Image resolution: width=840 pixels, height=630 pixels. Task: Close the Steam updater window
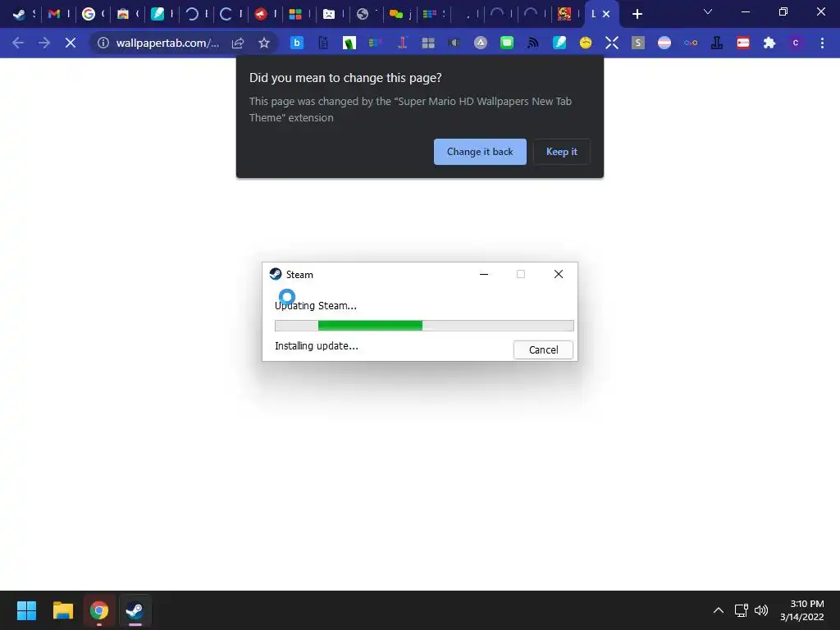pos(558,274)
